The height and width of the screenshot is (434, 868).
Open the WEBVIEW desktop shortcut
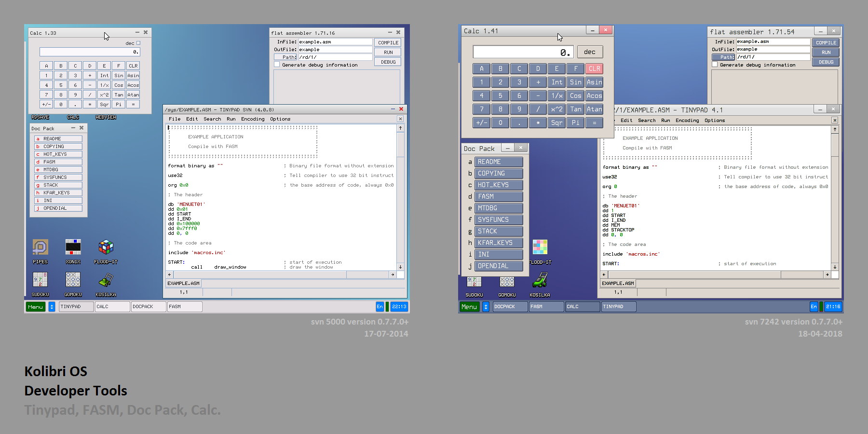click(106, 117)
